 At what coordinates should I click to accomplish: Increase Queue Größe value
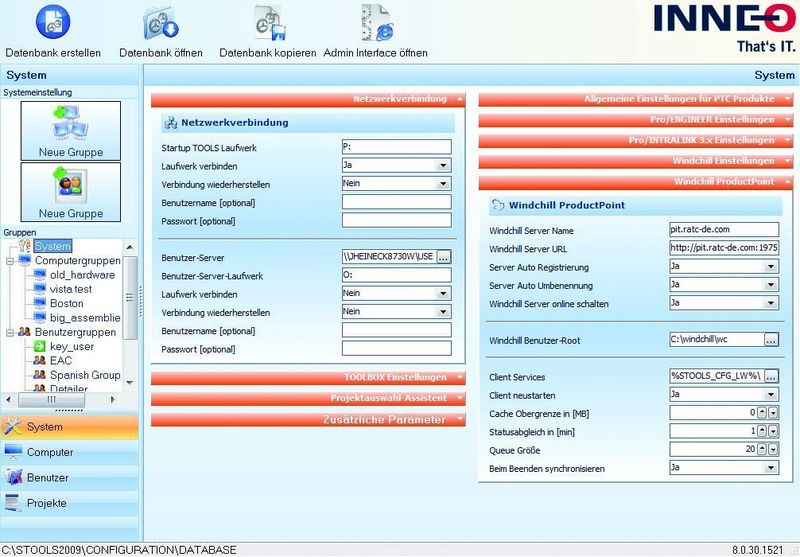click(x=762, y=449)
